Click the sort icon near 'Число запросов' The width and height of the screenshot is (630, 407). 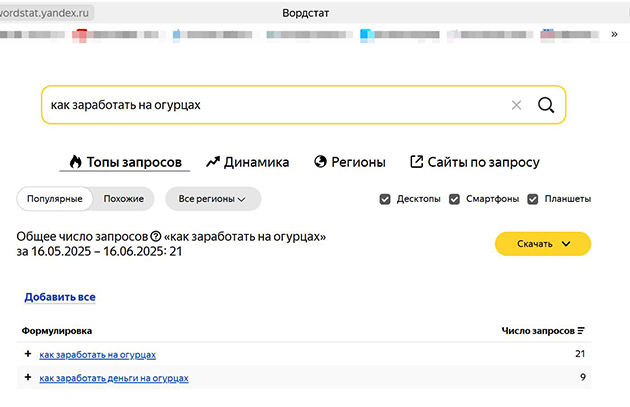(x=581, y=331)
